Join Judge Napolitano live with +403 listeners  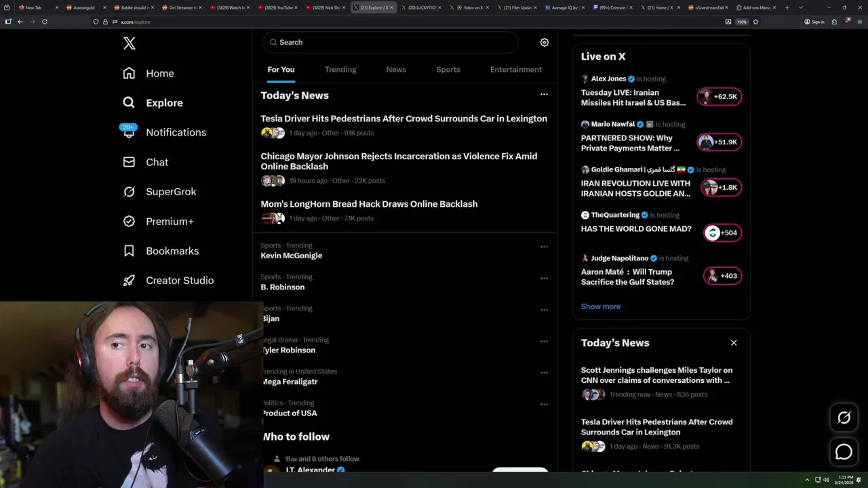point(723,276)
